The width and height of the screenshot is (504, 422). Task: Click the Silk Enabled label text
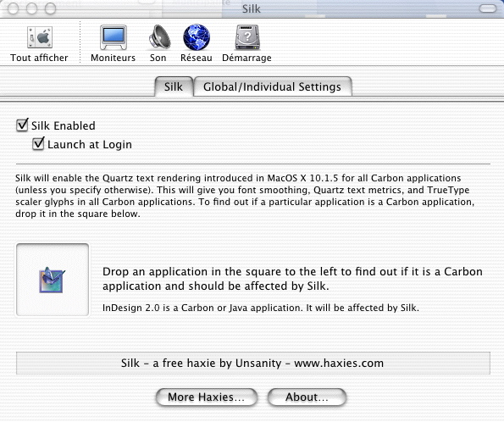pos(63,125)
